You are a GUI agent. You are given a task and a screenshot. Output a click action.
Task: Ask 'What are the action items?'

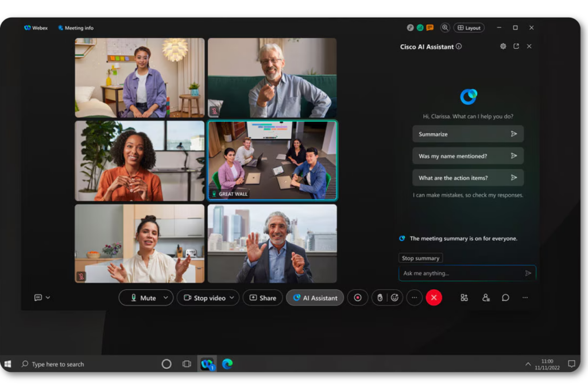pos(468,178)
